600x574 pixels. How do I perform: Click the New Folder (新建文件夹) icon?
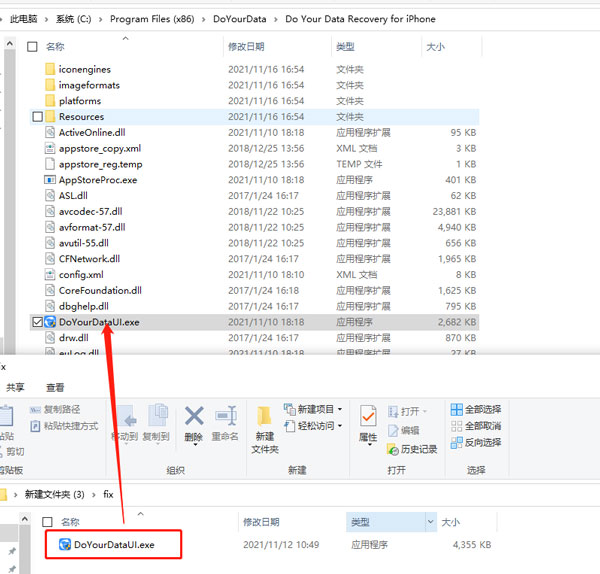[264, 416]
